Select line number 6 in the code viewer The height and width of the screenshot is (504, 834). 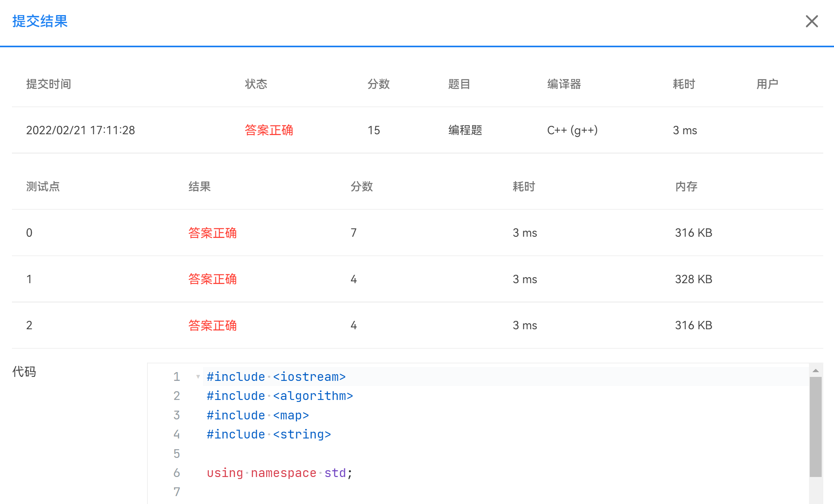(176, 473)
